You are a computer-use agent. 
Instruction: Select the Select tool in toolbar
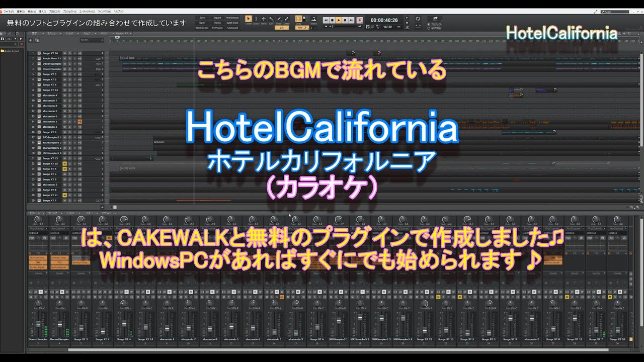pyautogui.click(x=256, y=19)
